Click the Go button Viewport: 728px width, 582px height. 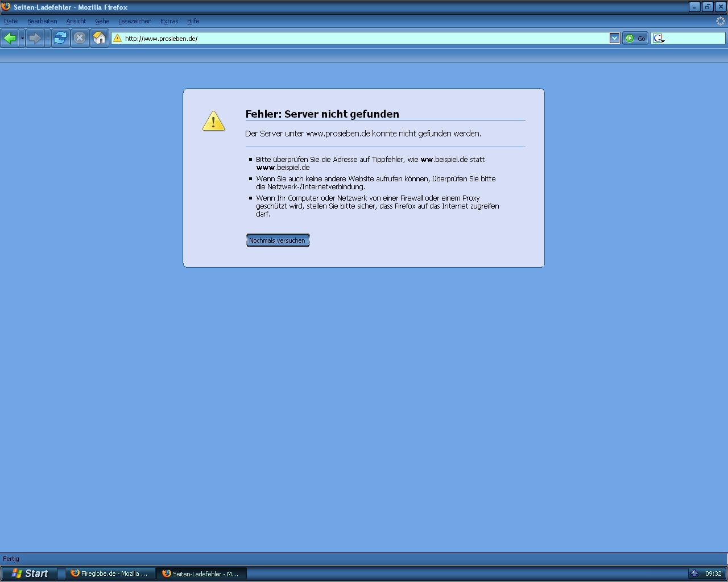[x=635, y=38]
